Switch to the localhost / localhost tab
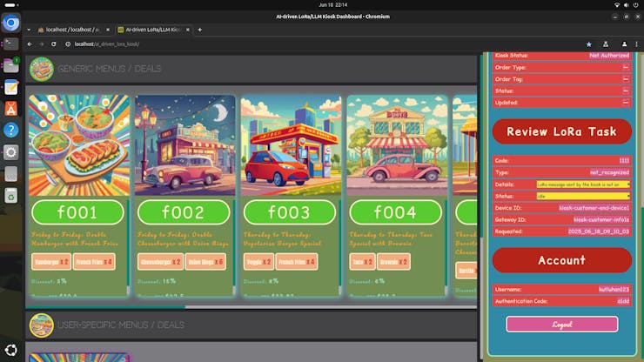This screenshot has height=362, width=644. point(71,30)
